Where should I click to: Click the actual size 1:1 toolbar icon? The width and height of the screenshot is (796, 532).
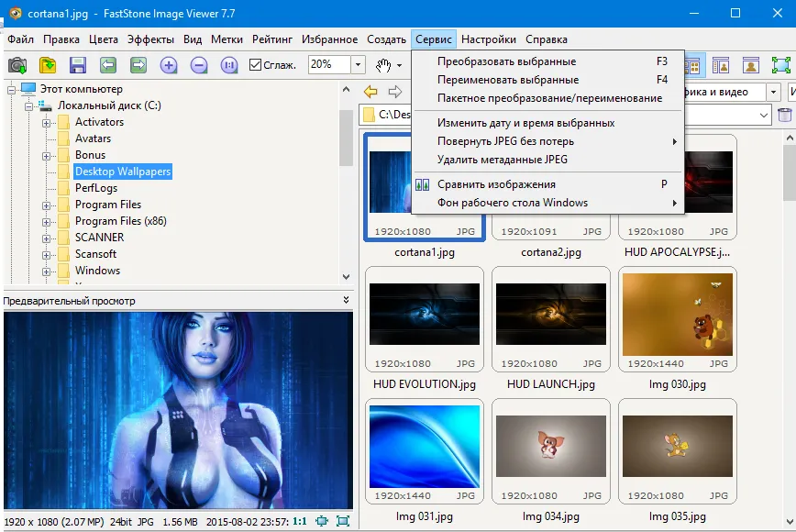[x=229, y=65]
